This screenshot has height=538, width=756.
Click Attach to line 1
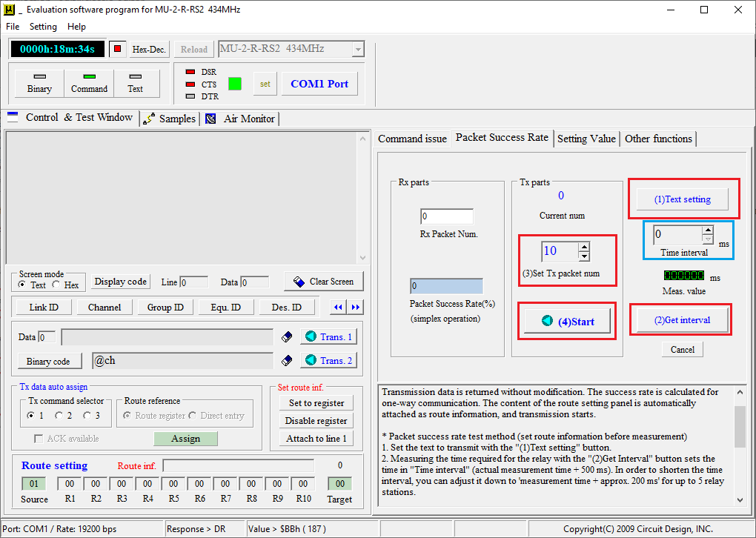pyautogui.click(x=316, y=439)
